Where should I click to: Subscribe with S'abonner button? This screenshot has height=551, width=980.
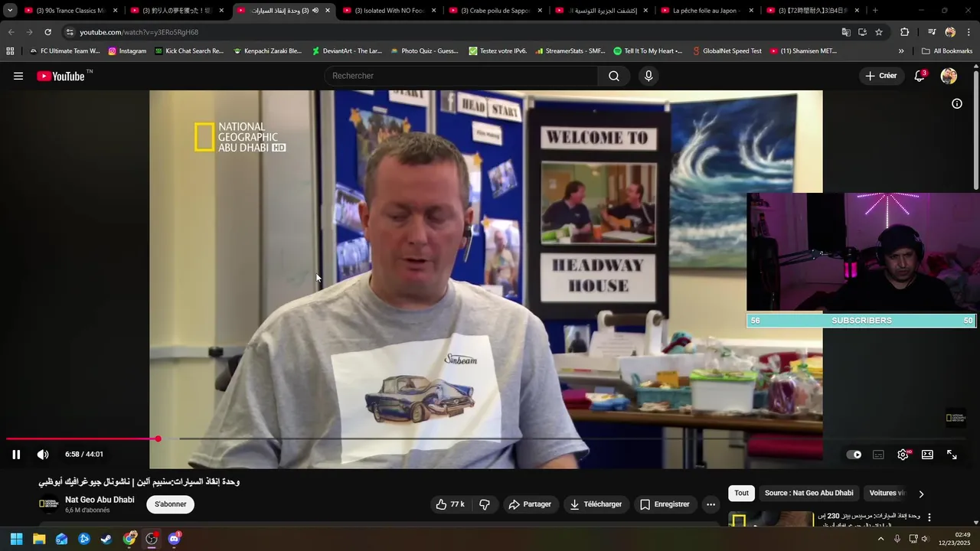pyautogui.click(x=170, y=504)
